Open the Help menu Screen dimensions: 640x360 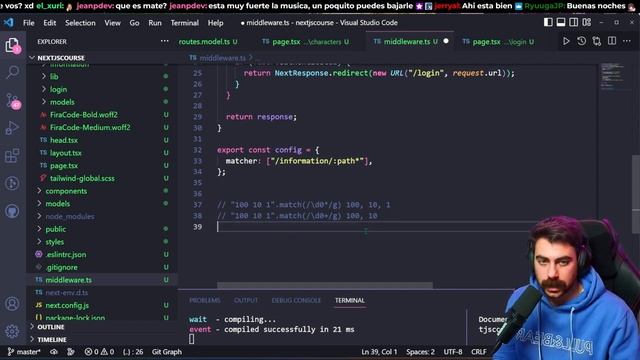coord(215,23)
